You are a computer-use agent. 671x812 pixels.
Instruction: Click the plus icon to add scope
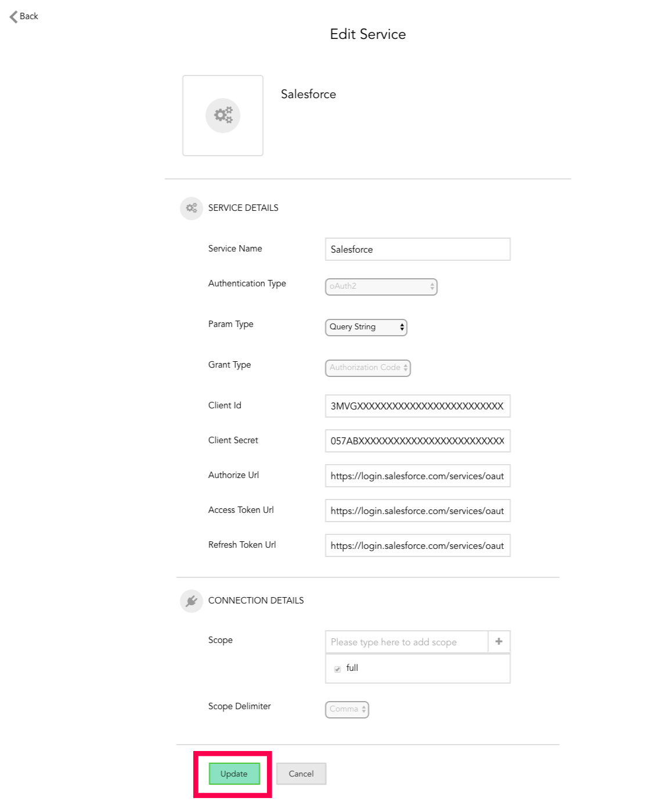click(499, 642)
